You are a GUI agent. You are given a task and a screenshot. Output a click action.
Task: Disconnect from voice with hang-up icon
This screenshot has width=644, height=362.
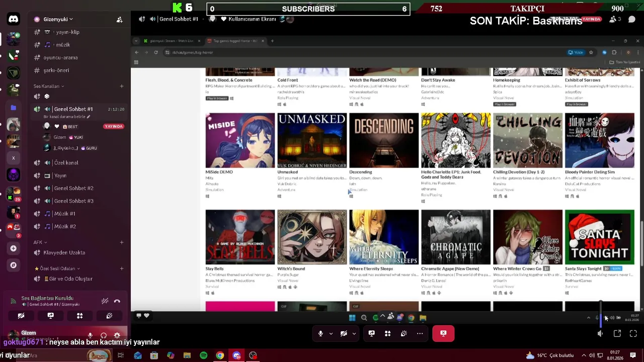click(117, 301)
